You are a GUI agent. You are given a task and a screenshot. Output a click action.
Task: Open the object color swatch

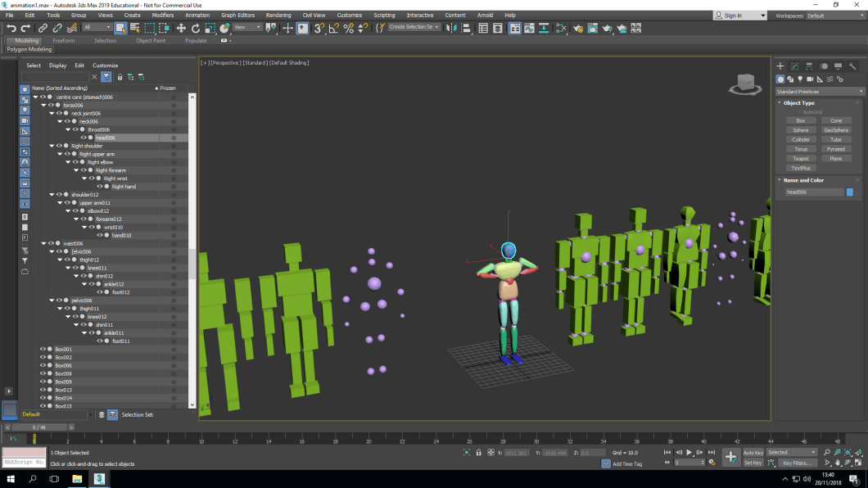850,192
